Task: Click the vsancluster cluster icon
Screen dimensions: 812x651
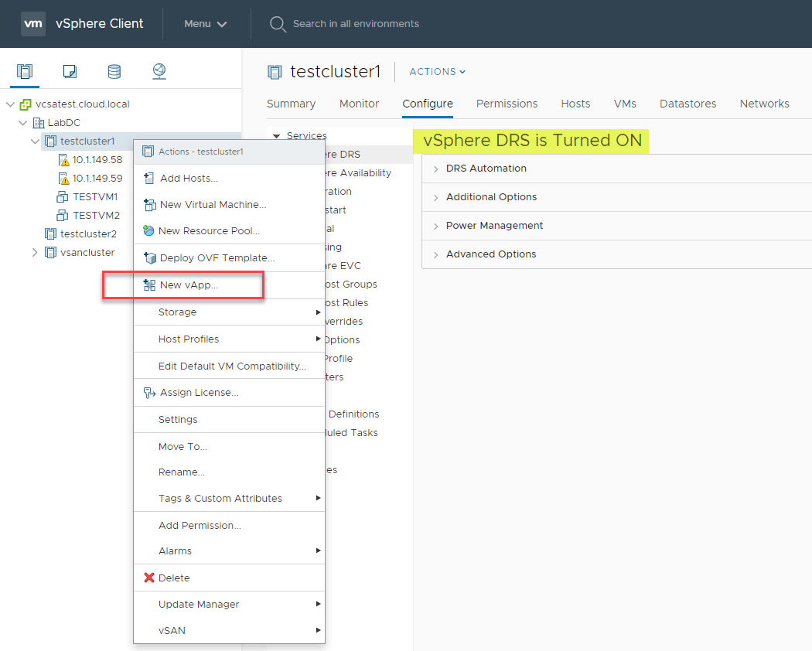Action: pyautogui.click(x=51, y=253)
